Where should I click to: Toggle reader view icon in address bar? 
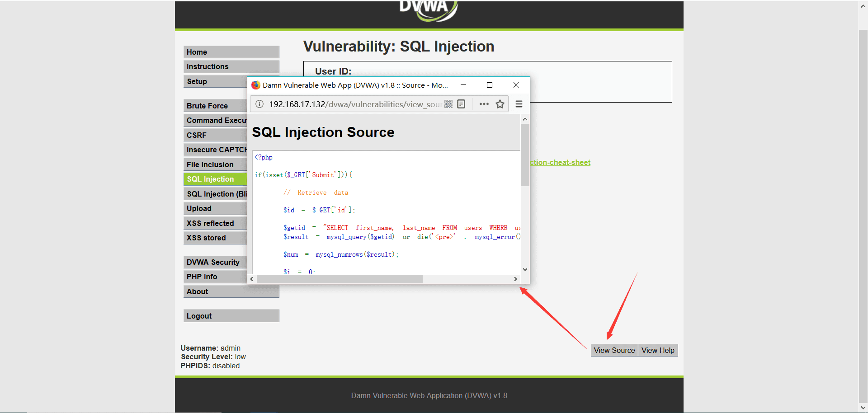(x=461, y=104)
